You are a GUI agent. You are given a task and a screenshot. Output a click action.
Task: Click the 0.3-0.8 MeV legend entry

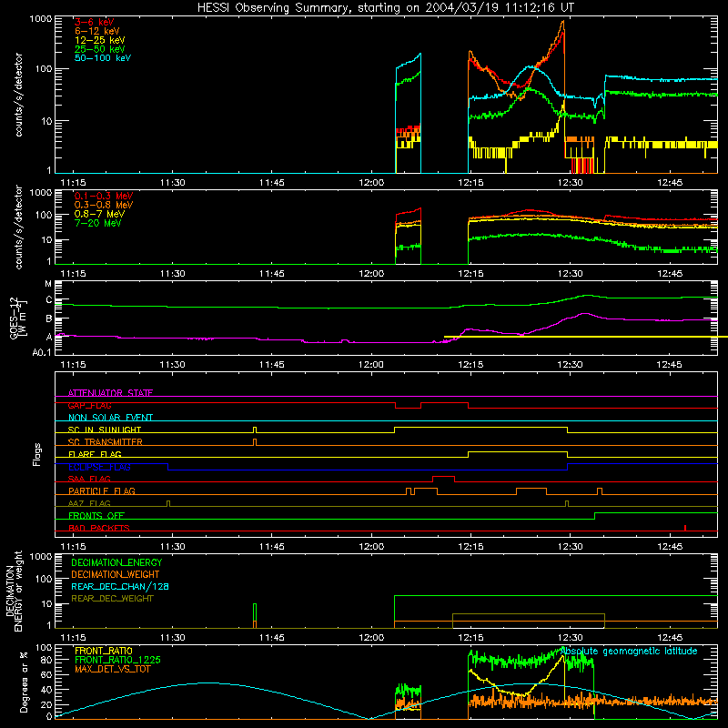click(x=104, y=205)
